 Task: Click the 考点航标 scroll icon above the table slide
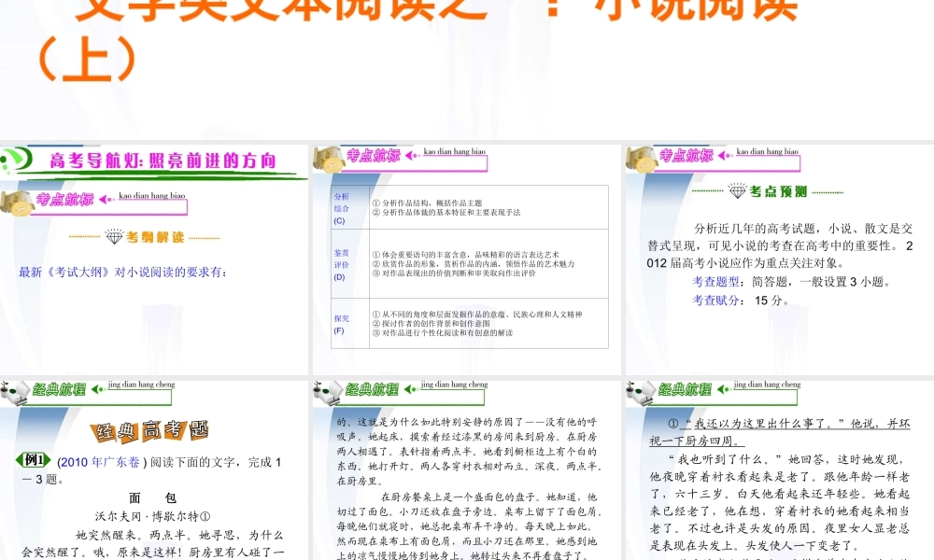328,159
